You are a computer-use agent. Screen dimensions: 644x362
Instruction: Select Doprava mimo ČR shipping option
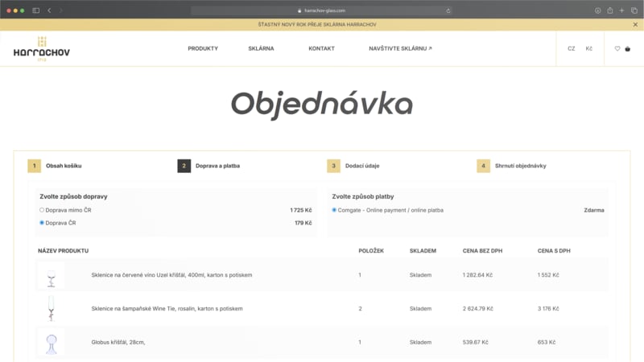pyautogui.click(x=42, y=210)
